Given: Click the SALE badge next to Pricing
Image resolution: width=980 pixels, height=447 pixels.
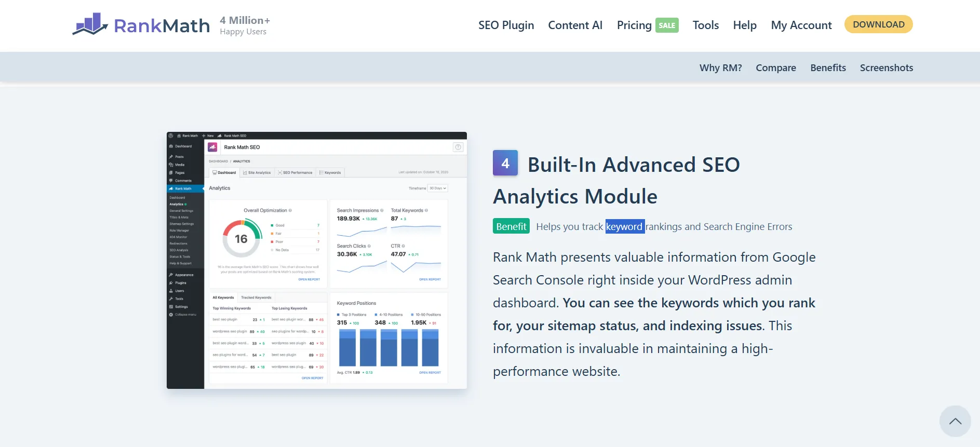Looking at the screenshot, I should pyautogui.click(x=667, y=25).
